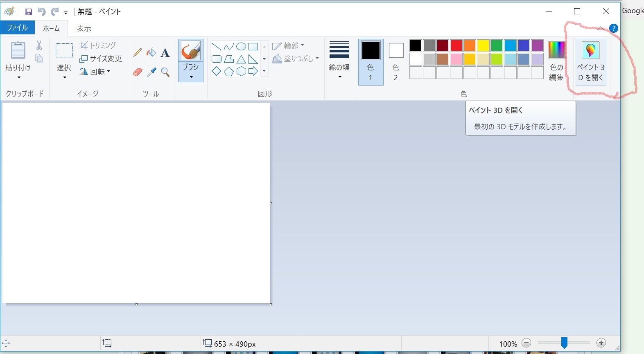Click the zoom out minus button
This screenshot has width=644, height=354.
pos(526,343)
